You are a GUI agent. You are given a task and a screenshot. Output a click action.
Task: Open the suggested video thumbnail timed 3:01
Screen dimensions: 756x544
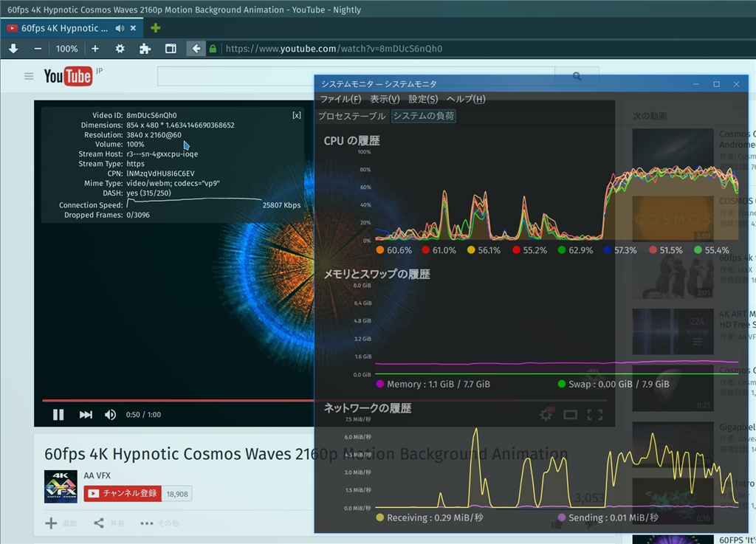[673, 275]
